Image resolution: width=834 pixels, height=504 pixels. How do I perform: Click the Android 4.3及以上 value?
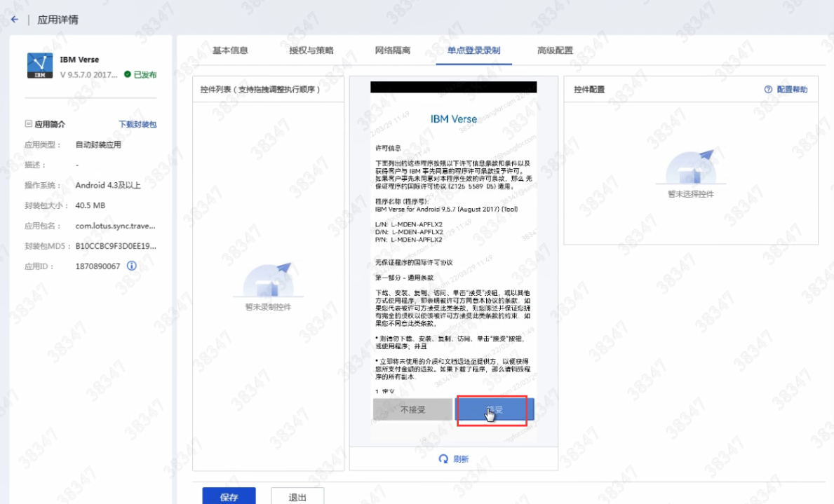pos(108,185)
